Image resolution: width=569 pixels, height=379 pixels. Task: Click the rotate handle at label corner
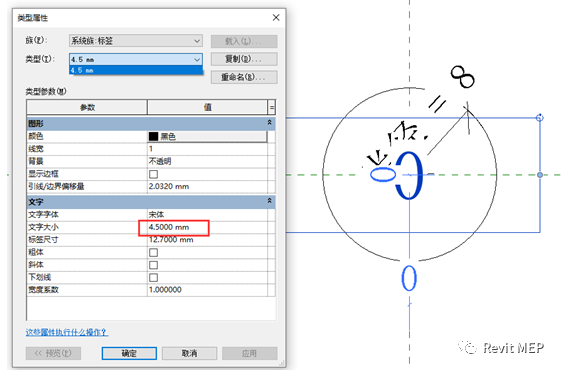point(540,118)
